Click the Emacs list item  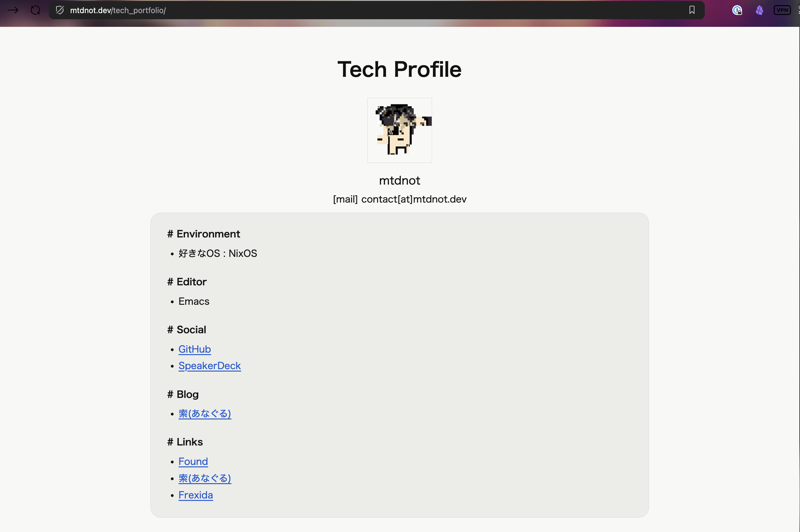coord(194,301)
